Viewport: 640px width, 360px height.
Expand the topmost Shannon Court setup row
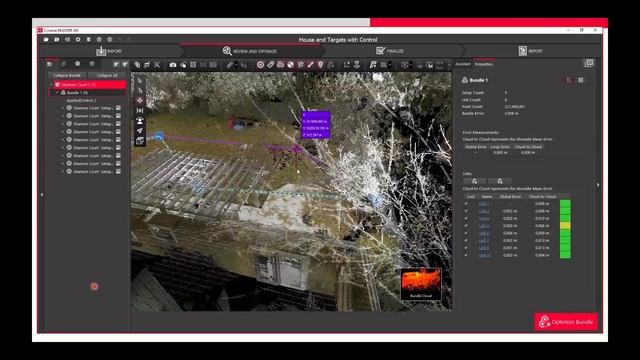[x=63, y=108]
